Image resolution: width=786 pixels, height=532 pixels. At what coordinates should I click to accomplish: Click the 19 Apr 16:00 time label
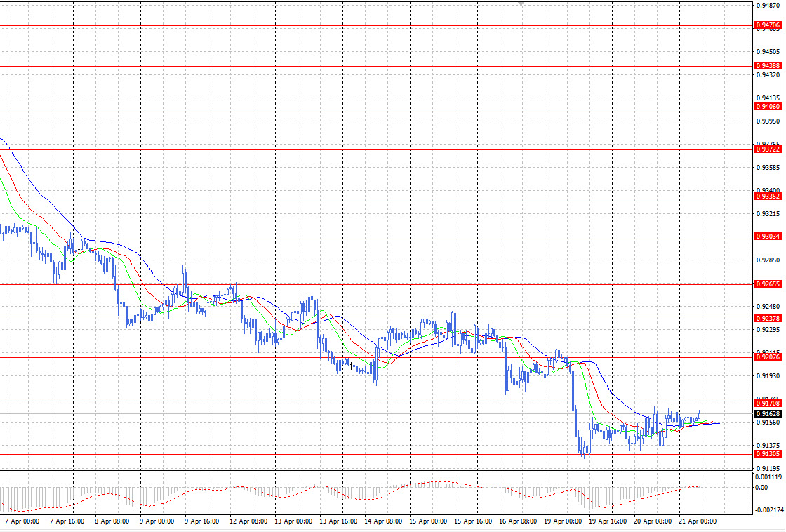[608, 521]
